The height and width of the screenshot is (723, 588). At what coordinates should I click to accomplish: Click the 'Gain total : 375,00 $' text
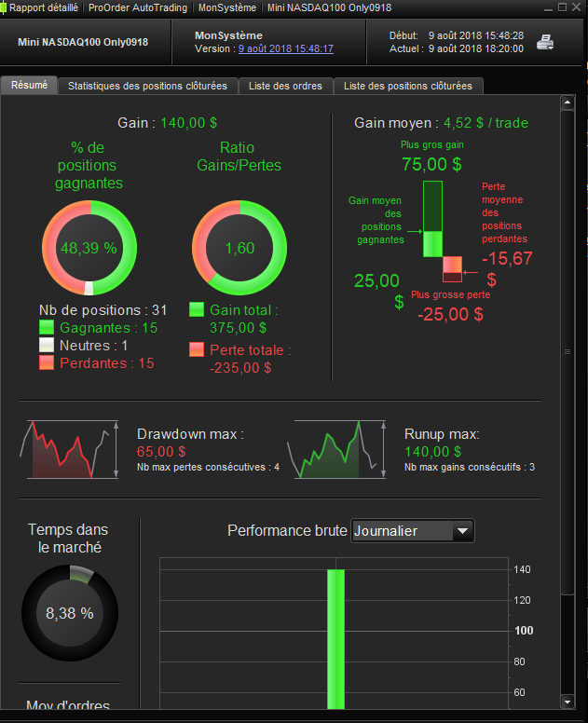click(x=244, y=319)
